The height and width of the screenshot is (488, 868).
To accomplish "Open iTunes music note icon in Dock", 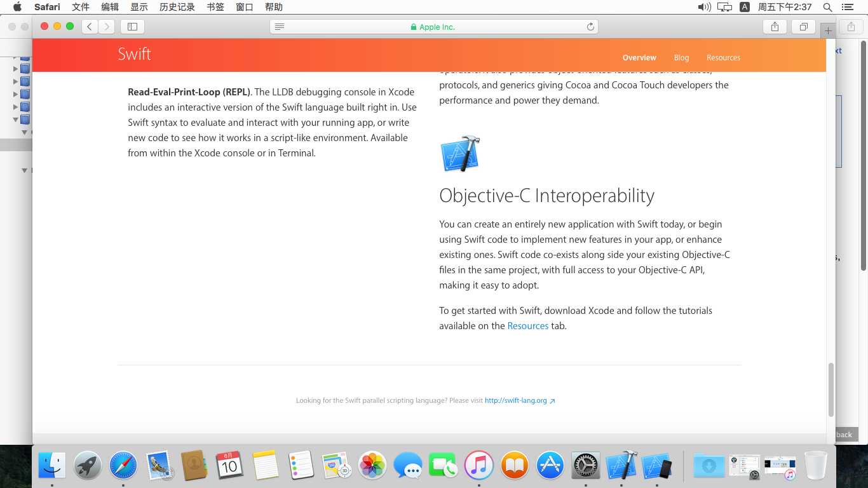I will pos(479,466).
